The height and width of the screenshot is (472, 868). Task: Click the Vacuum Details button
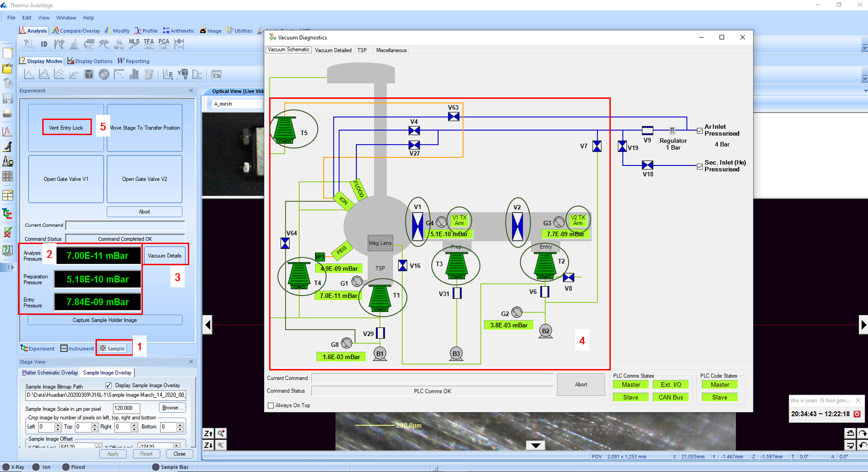(164, 256)
